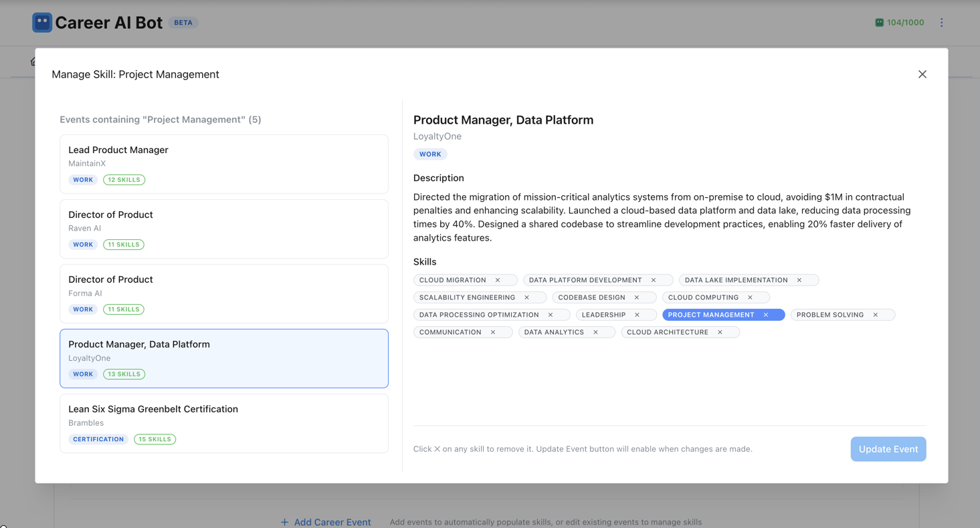Click the Work badge under LoyaltyOne heading
The height and width of the screenshot is (528, 980).
coord(430,154)
